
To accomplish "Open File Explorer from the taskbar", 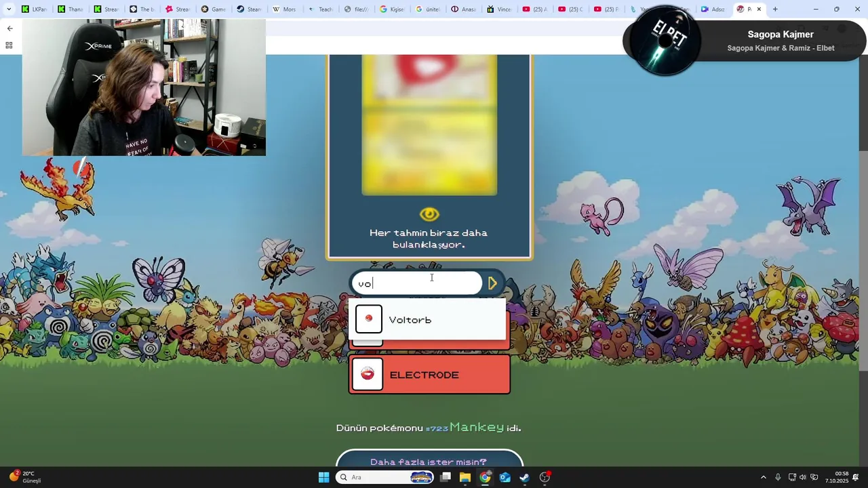I will (x=465, y=477).
